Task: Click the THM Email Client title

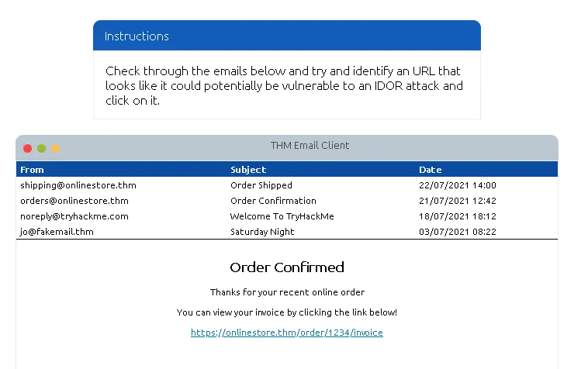Action: pyautogui.click(x=310, y=146)
